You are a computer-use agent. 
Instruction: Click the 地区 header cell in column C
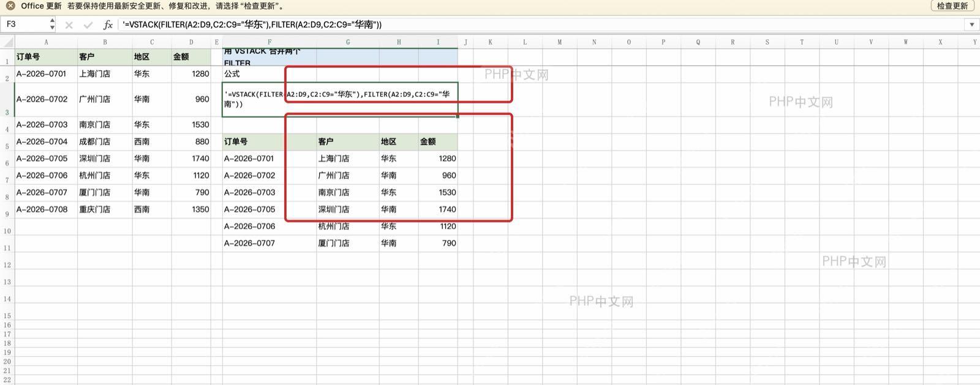152,57
